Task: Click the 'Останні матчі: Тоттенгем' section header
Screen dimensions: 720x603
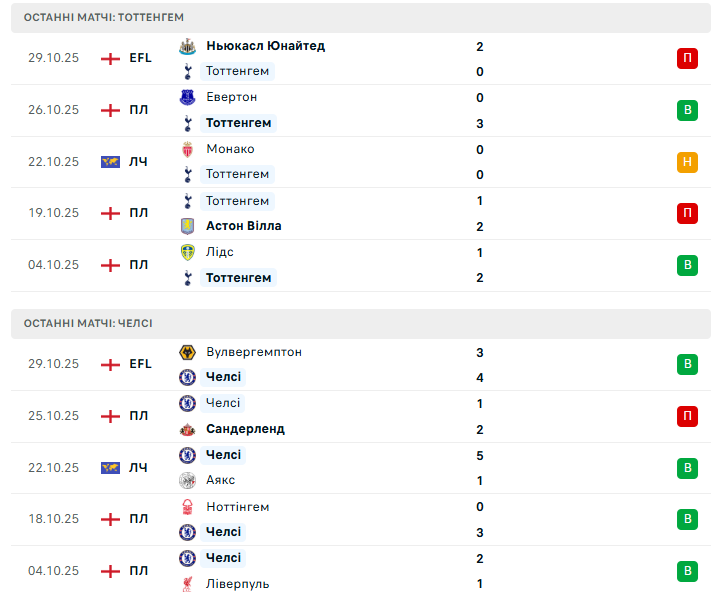Action: click(x=104, y=17)
